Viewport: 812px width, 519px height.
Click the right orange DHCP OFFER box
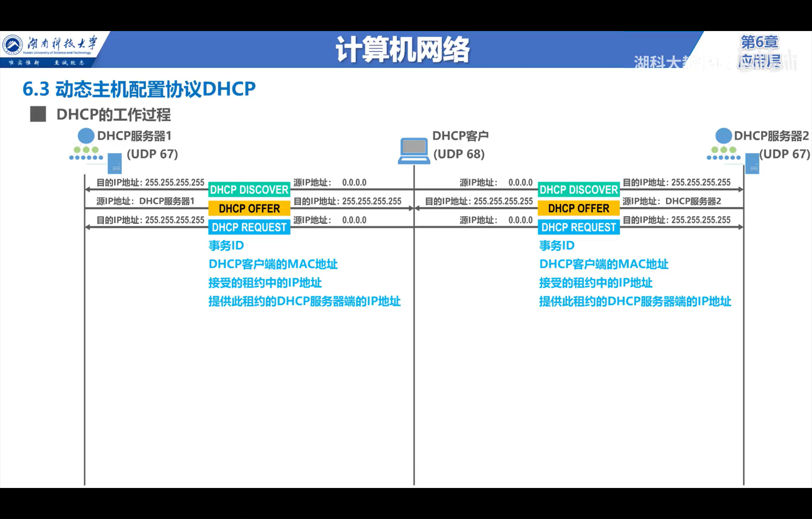point(579,208)
